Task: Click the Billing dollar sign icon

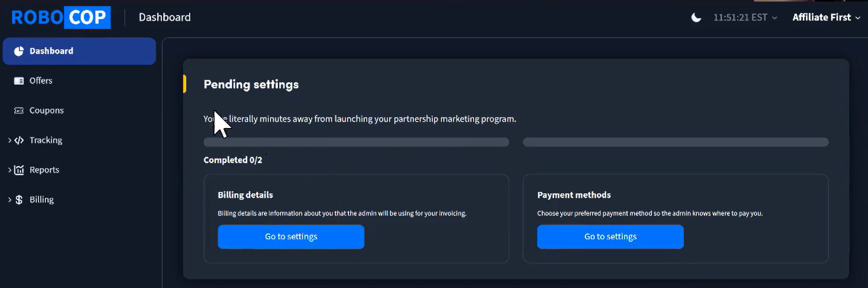Action: tap(19, 200)
